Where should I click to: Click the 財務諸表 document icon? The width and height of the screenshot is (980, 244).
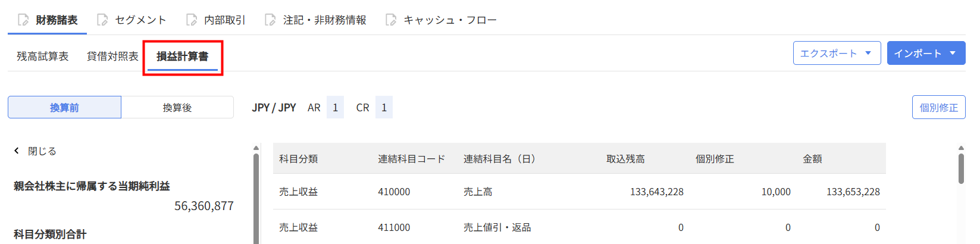(23, 20)
